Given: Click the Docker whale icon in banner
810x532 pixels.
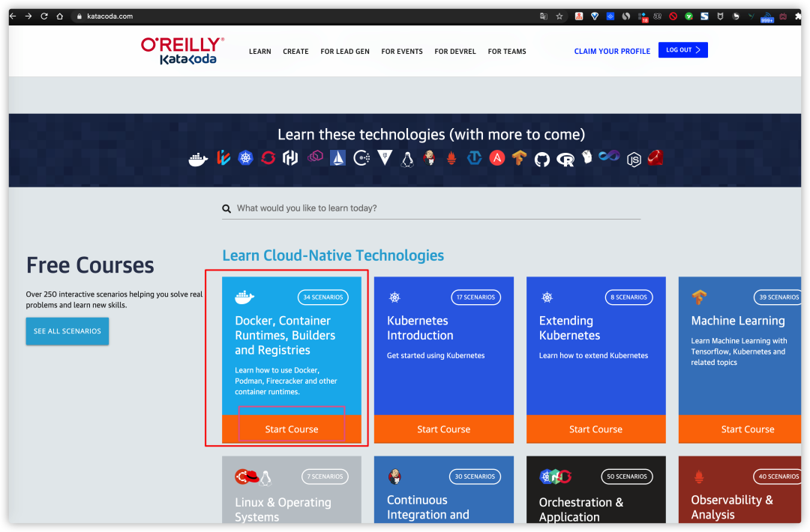Looking at the screenshot, I should click(x=198, y=160).
